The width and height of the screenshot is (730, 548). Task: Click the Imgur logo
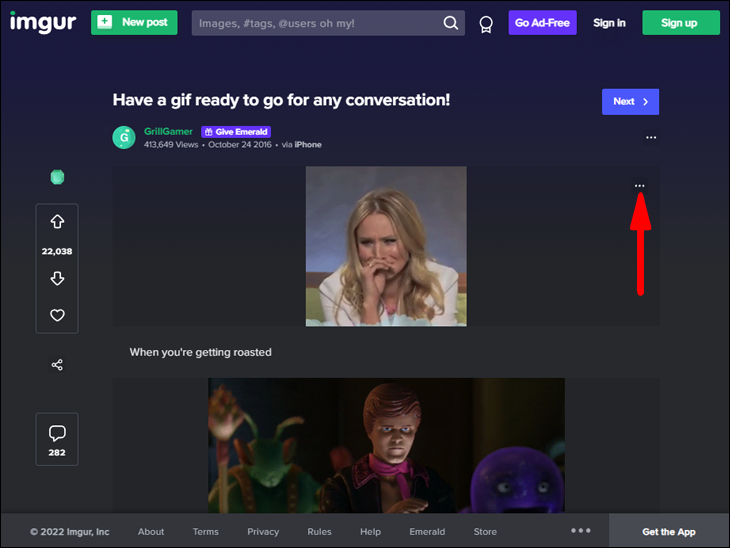tap(43, 22)
